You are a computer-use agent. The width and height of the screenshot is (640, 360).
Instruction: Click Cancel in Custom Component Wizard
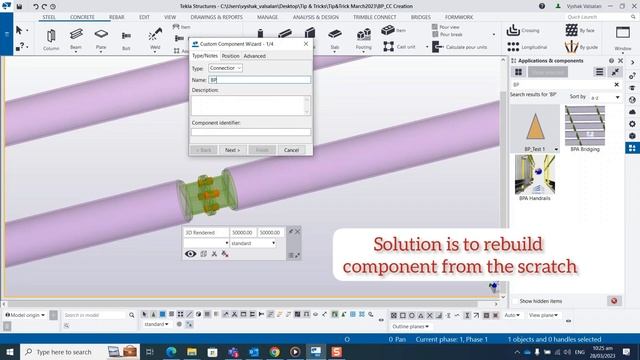tap(291, 150)
